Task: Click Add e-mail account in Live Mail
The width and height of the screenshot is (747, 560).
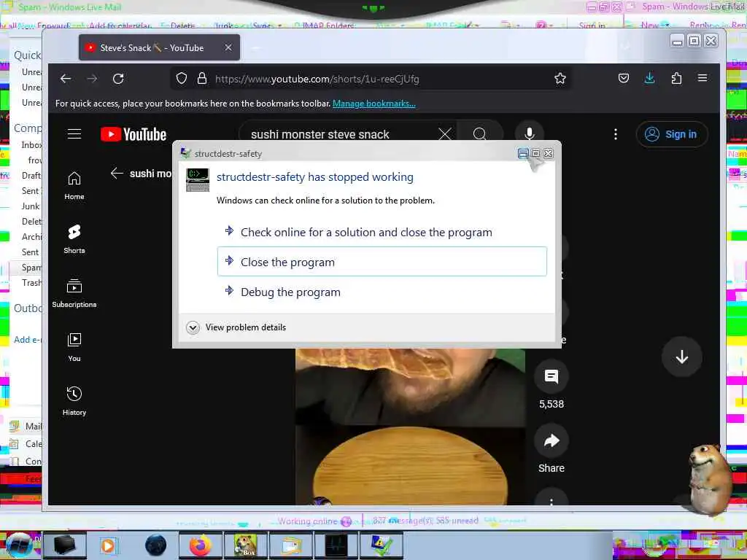Action: point(28,340)
